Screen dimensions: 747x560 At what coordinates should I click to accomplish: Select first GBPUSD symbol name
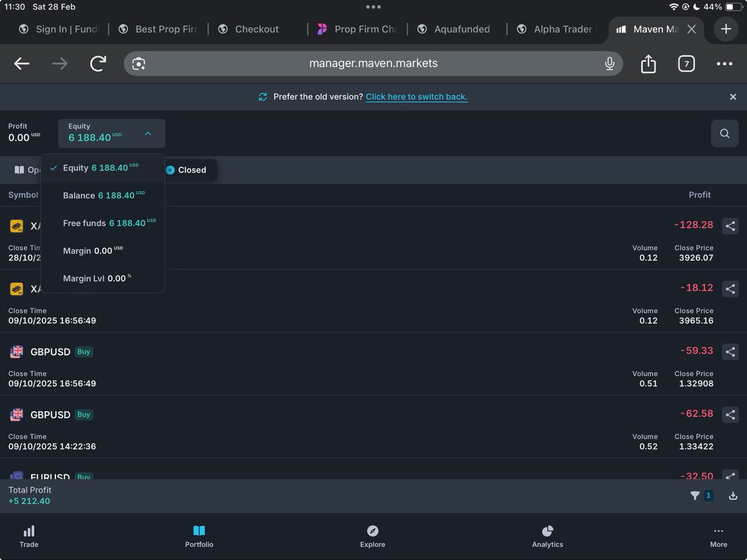coord(50,352)
